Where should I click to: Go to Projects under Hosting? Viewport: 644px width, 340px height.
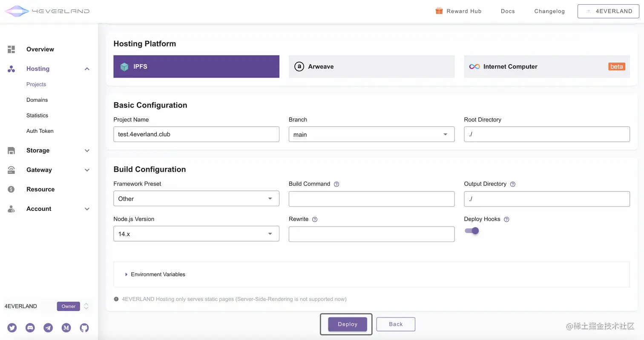tap(36, 84)
